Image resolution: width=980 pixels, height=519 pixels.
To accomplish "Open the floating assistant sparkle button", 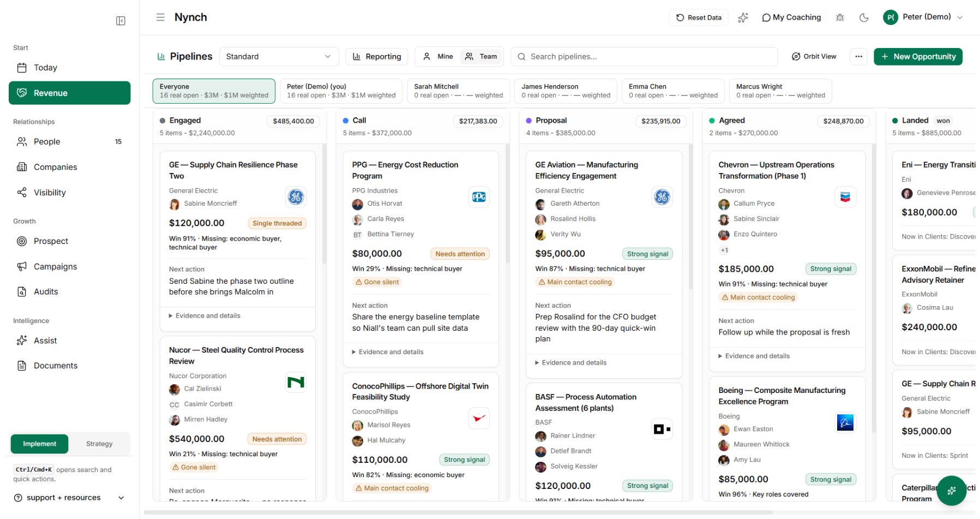I will 952,491.
